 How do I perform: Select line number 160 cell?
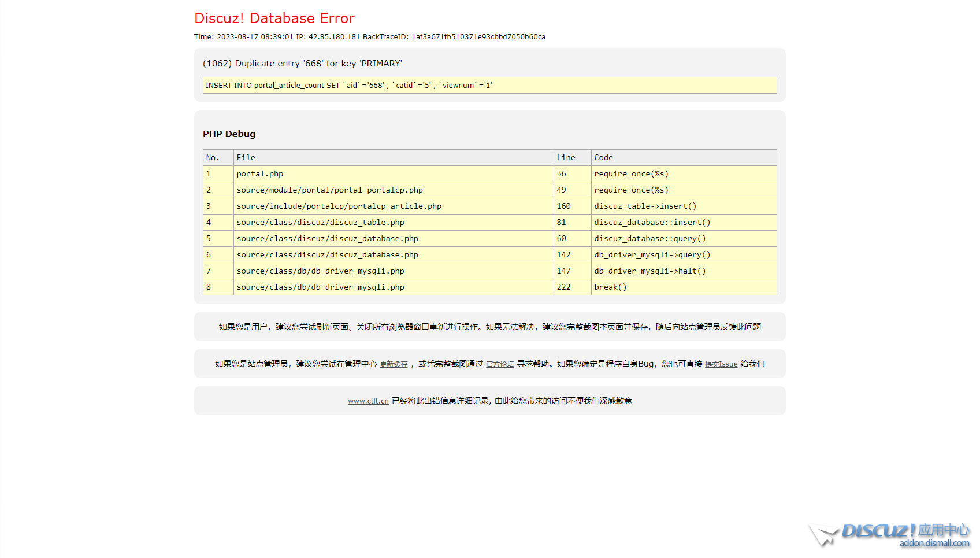click(572, 206)
